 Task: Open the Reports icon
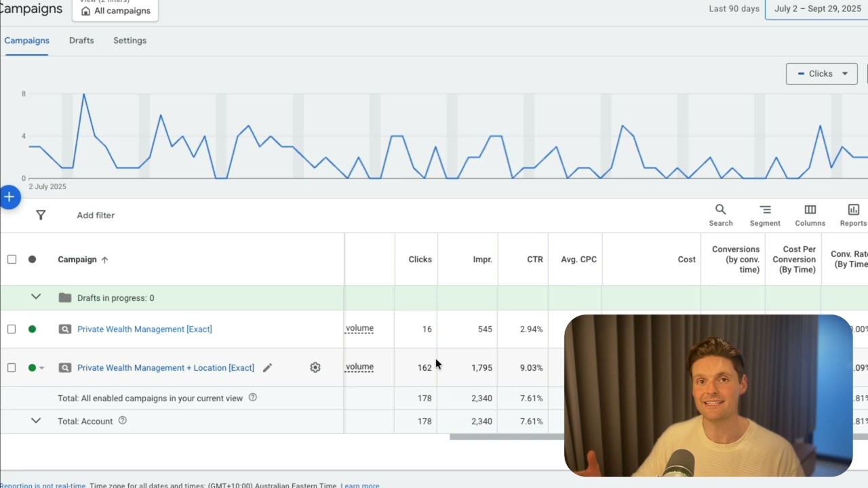[x=853, y=215]
